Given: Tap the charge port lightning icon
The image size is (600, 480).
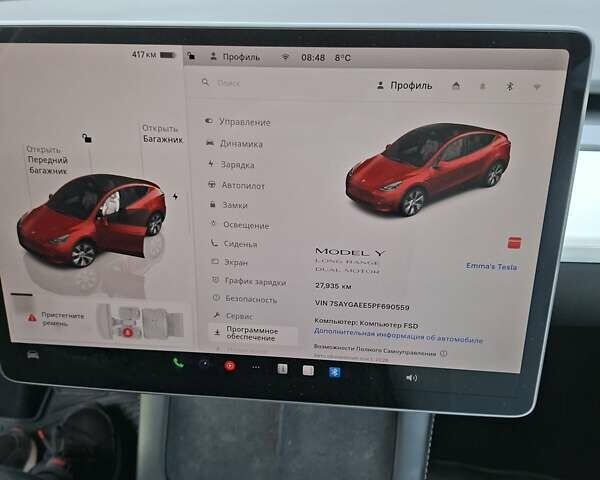Looking at the screenshot, I should click(175, 196).
